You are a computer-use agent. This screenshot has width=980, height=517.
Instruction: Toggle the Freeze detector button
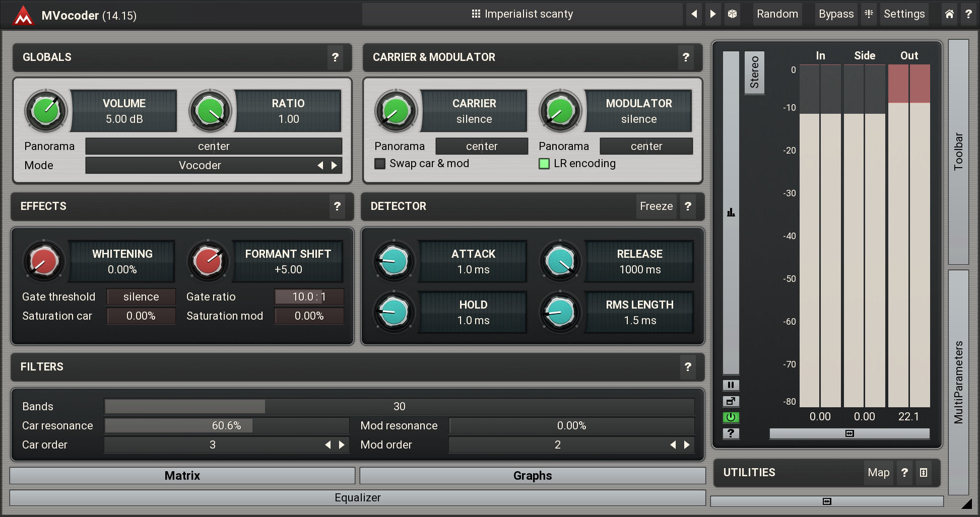tap(656, 206)
